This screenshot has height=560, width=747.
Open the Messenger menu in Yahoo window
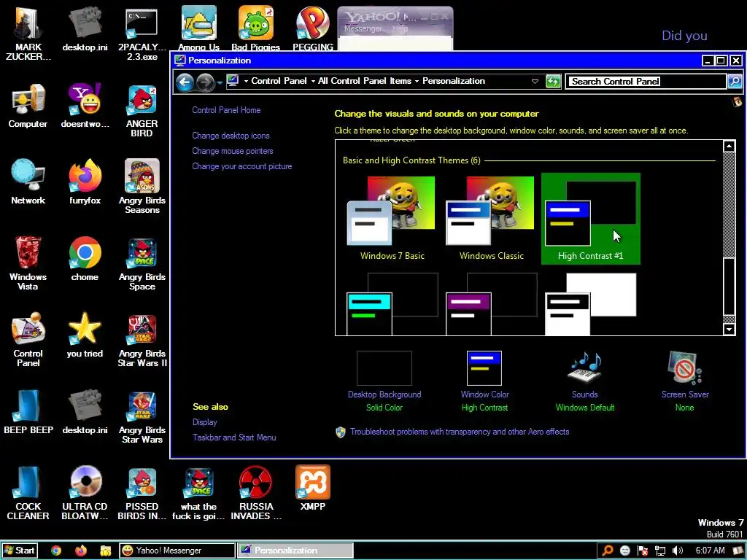click(x=363, y=28)
